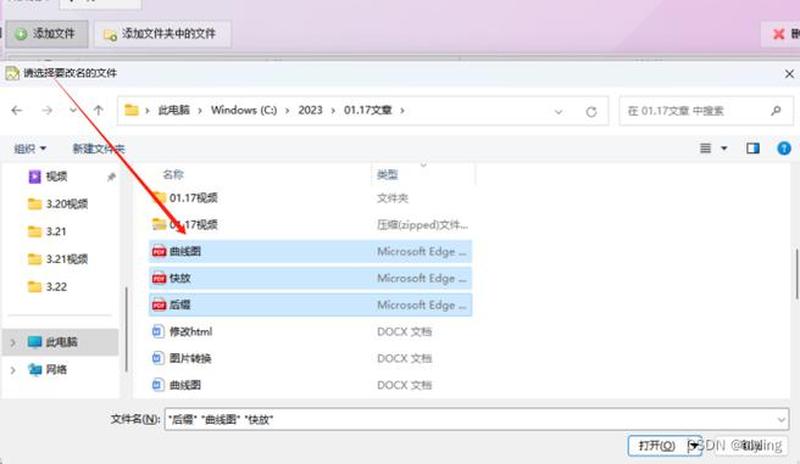The image size is (800, 464).
Task: Change the view layout icon
Action: 706,148
